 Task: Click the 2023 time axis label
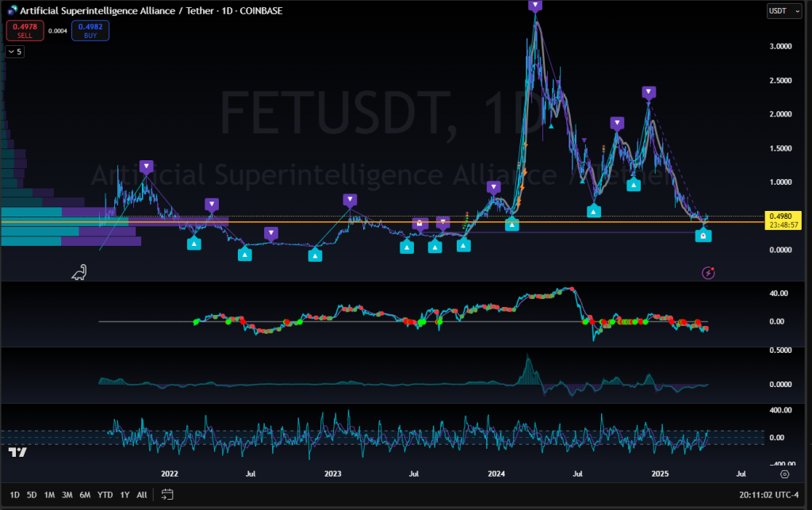tap(333, 474)
